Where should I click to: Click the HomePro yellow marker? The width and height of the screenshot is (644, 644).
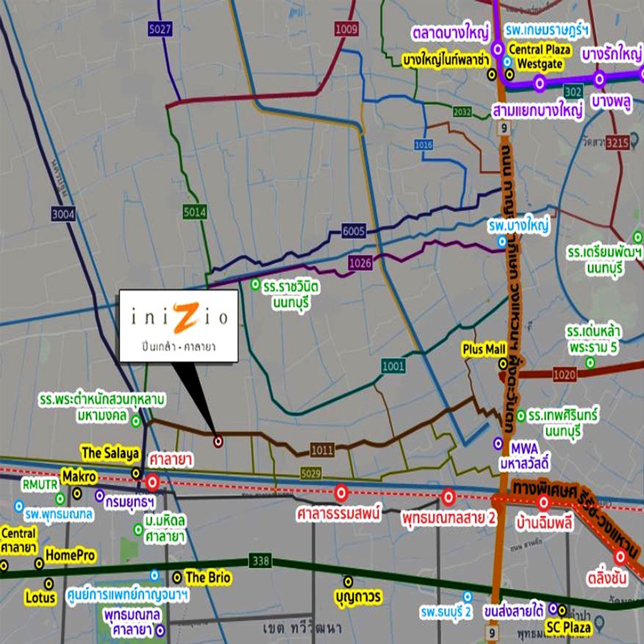[x=39, y=563]
